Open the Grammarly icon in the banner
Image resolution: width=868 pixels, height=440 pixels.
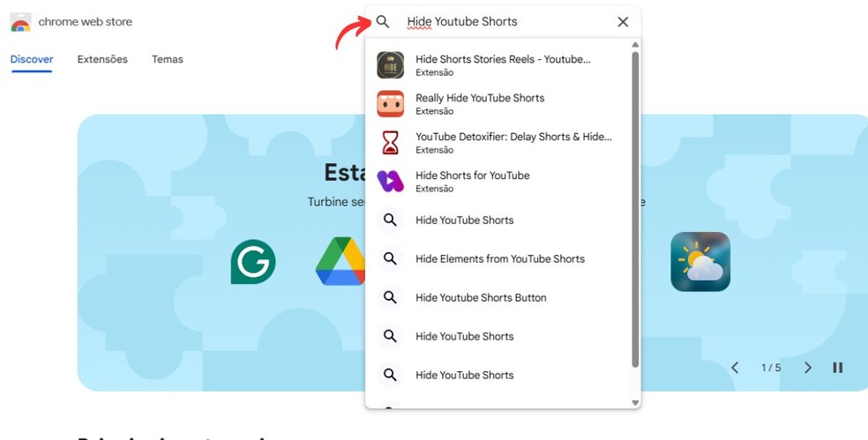pyautogui.click(x=253, y=262)
